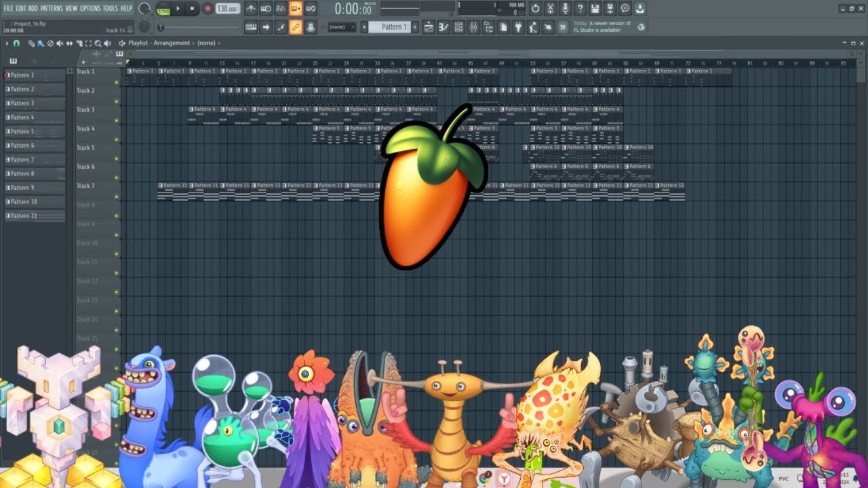Open the EDIT menu
Image resolution: width=868 pixels, height=488 pixels.
(21, 8)
